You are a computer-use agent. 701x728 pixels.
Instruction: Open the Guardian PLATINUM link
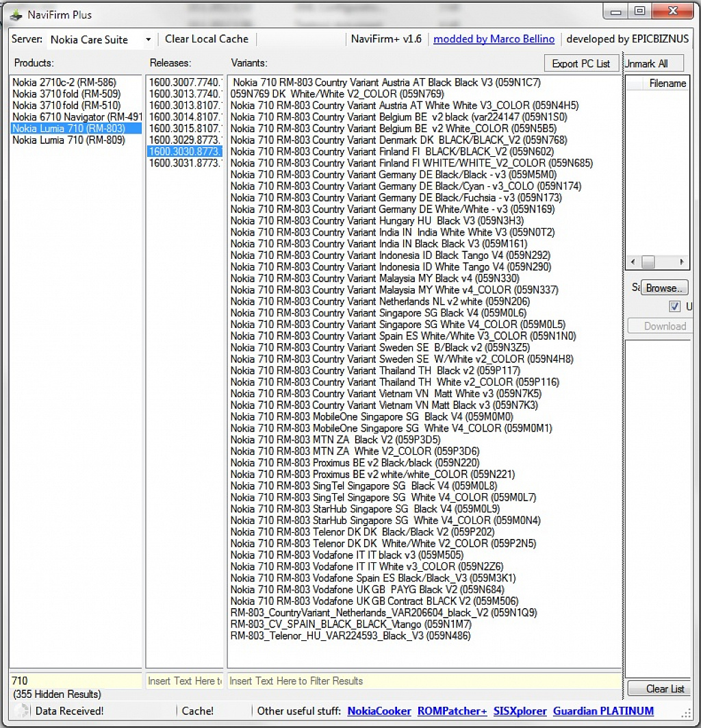603,711
